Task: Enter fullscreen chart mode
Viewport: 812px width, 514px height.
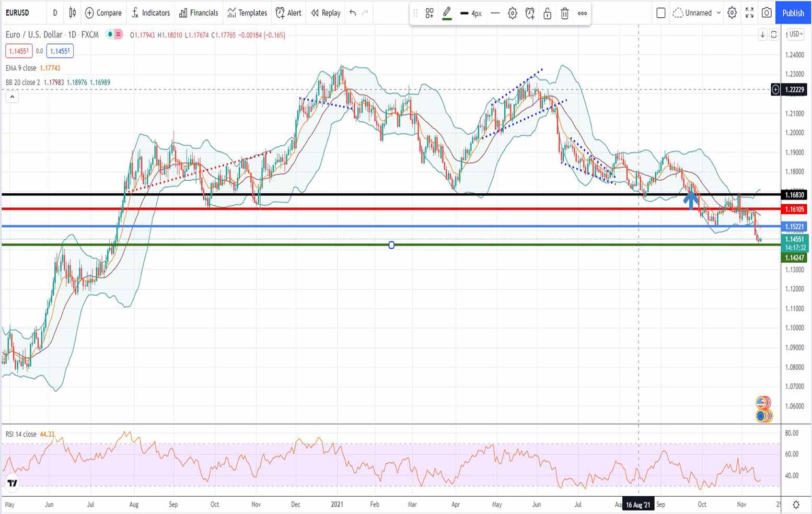Action: 749,13
